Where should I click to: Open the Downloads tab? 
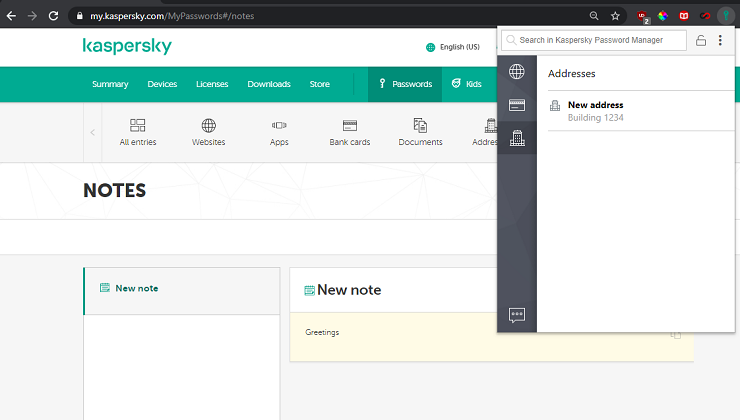[269, 84]
